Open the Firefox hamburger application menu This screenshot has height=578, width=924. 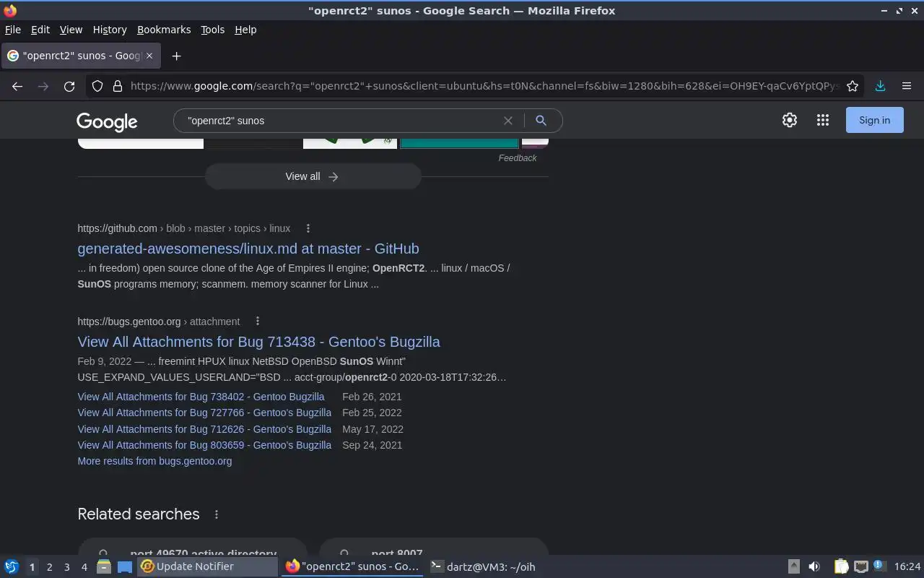(907, 86)
